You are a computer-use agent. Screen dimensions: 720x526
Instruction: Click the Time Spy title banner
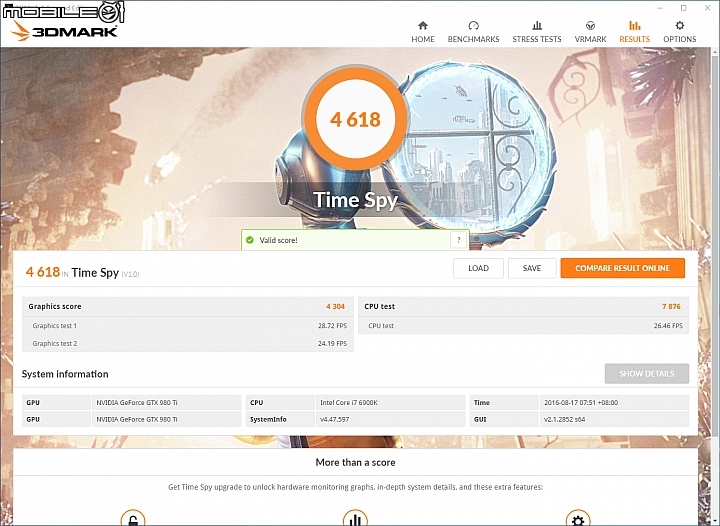click(x=355, y=200)
